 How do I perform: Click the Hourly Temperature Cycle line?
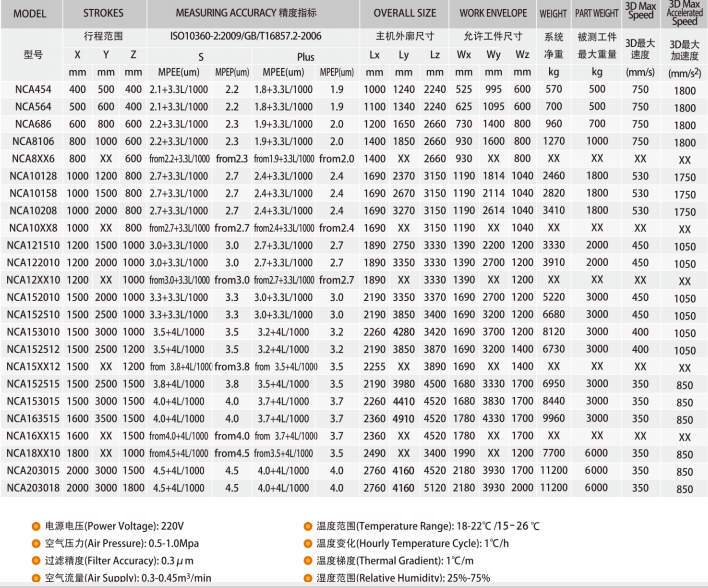point(413,543)
